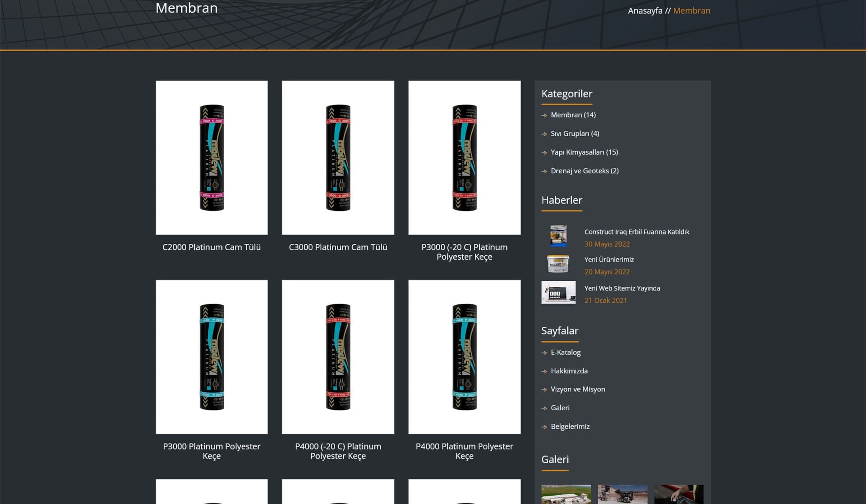866x504 pixels.
Task: Go to Anasayfa in the breadcrumb
Action: [645, 11]
